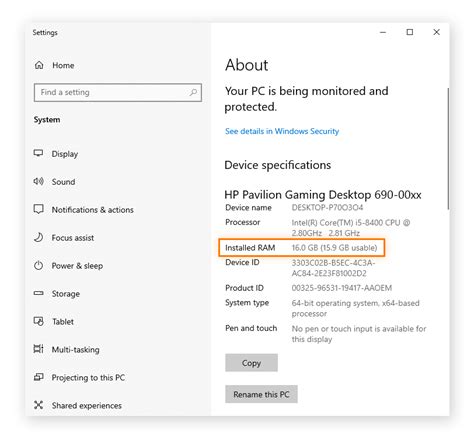
Task: Click the Product ID 00325-96531-19417-AAOEM
Action: click(x=342, y=288)
